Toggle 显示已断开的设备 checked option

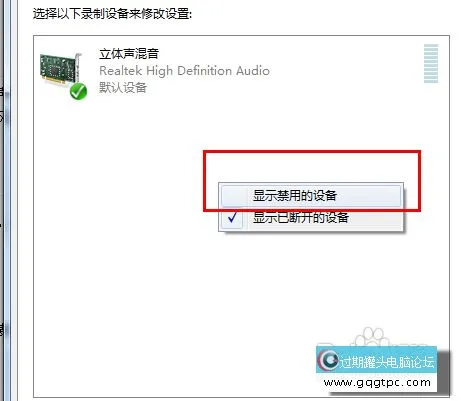[311, 218]
